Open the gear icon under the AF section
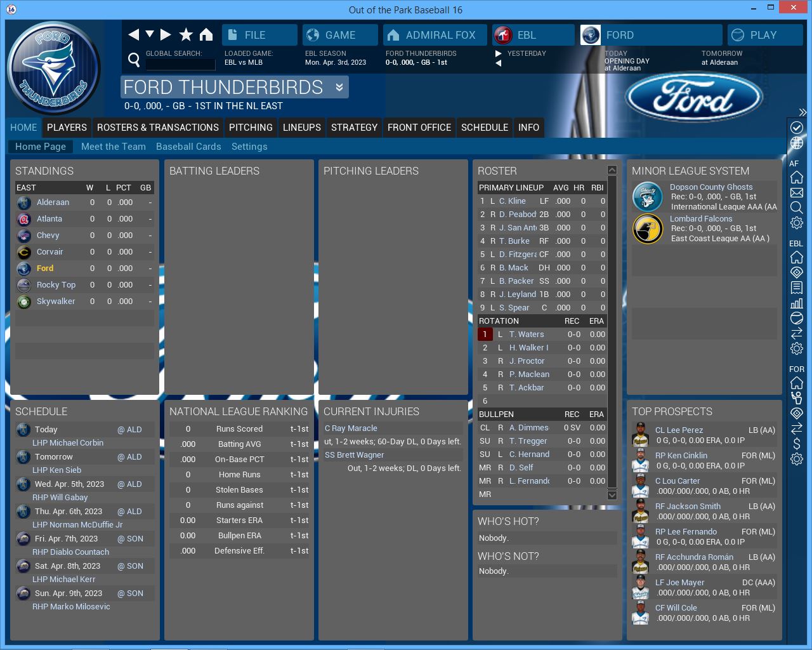The image size is (812, 650). 797,223
